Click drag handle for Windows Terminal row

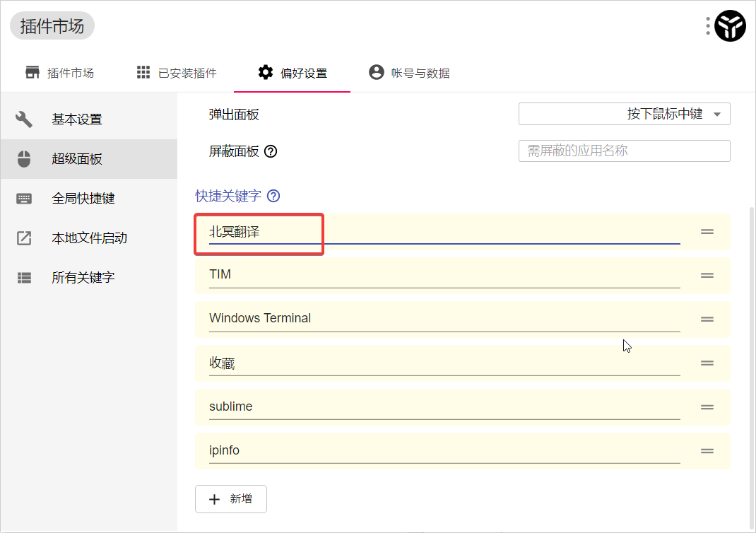tap(707, 320)
